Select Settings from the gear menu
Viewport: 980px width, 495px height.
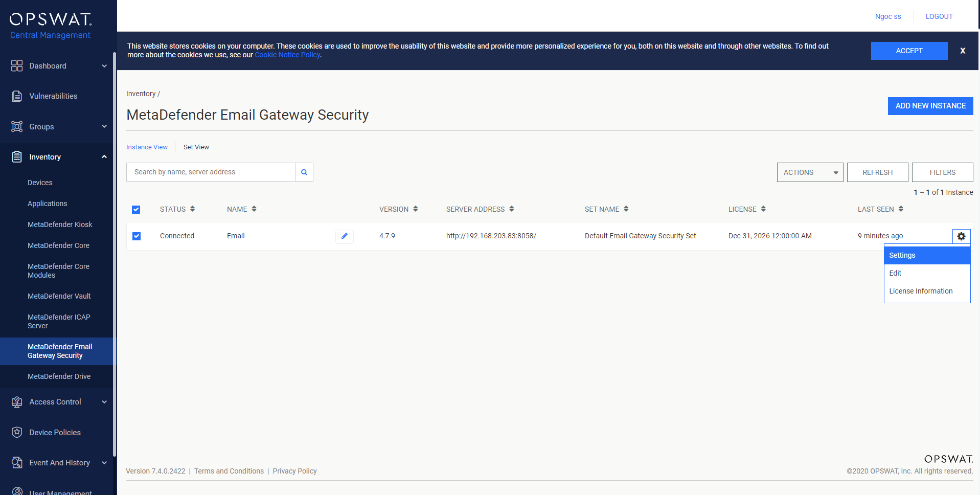(x=927, y=255)
